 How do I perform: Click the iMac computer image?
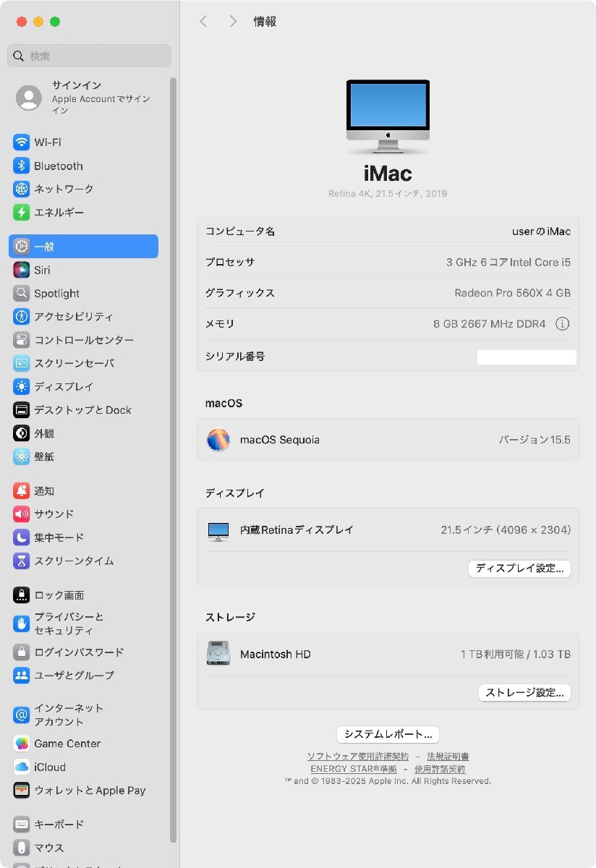coord(388,116)
